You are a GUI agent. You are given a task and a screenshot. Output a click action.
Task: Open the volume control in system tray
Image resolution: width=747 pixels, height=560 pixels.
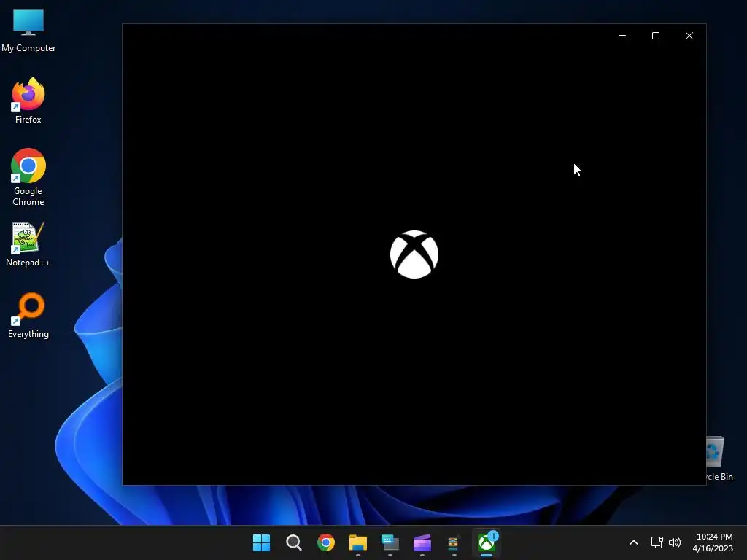[675, 542]
